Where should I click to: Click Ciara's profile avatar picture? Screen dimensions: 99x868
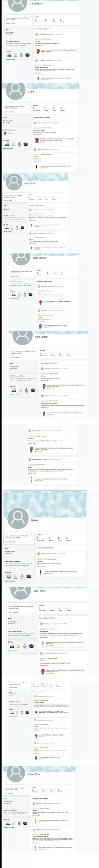click(x=15, y=91)
